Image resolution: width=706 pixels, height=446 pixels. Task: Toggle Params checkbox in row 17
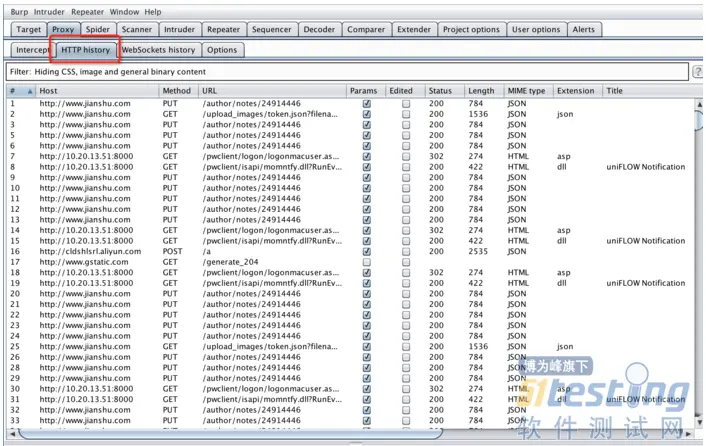(x=367, y=262)
